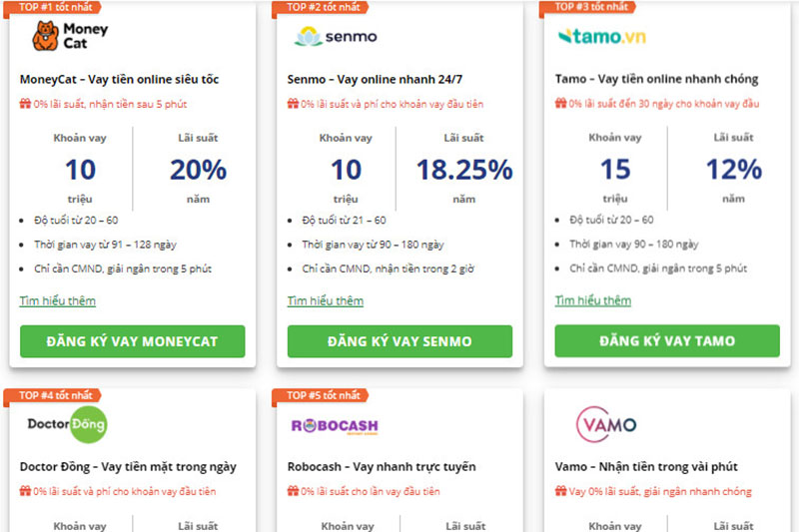This screenshot has width=799, height=532.
Task: Open Senmo's Tìm hiểu thêm link
Action: click(x=326, y=300)
